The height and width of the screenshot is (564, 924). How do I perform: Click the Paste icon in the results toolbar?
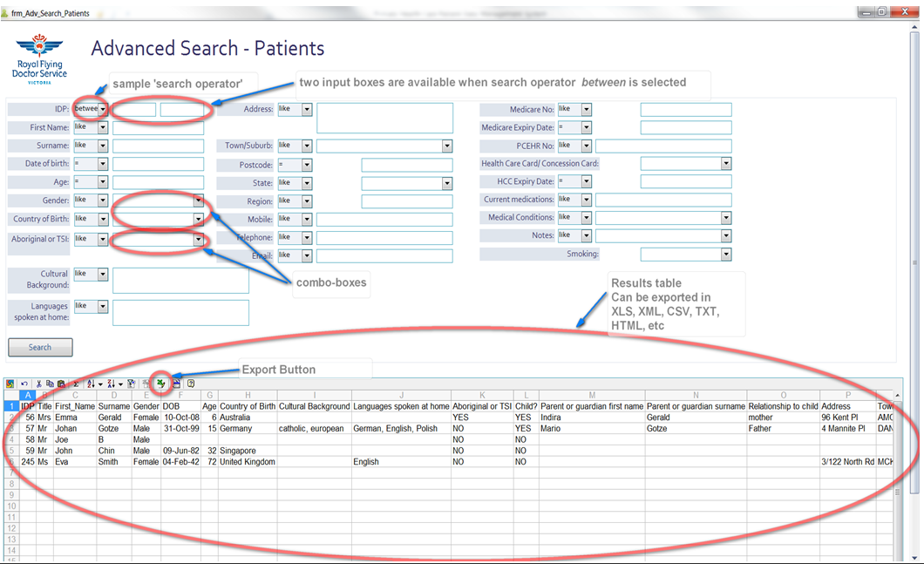60,383
